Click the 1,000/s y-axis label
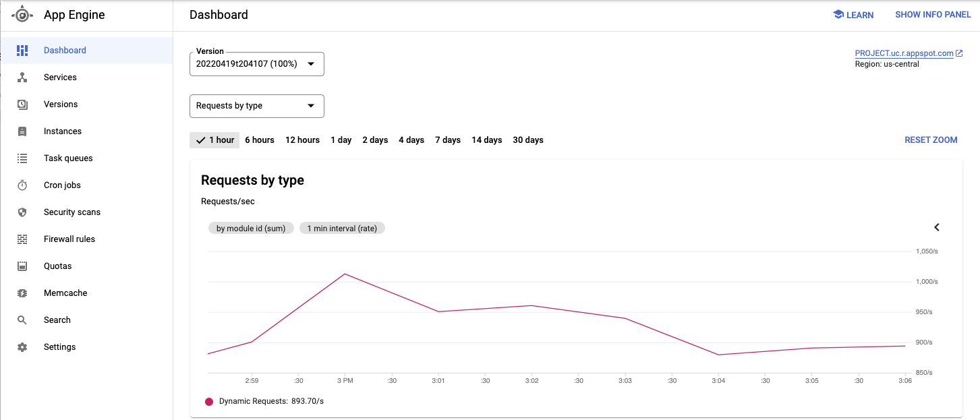Screen dimensions: 980x420 pos(927,282)
